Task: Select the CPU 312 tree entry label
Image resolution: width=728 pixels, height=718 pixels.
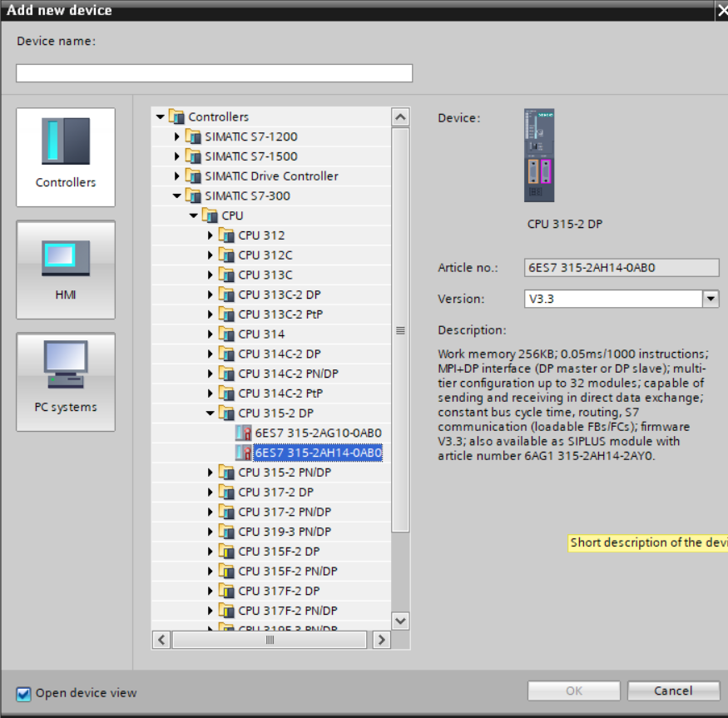Action: (261, 235)
